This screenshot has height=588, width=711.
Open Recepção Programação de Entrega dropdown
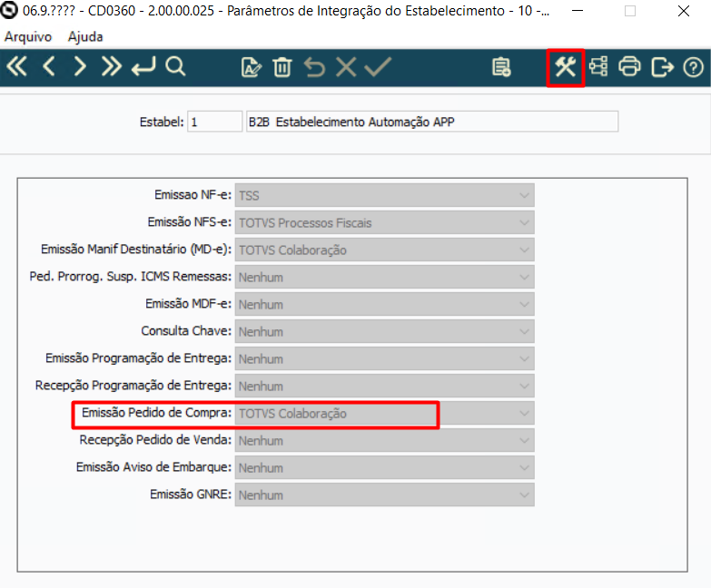pyautogui.click(x=384, y=386)
